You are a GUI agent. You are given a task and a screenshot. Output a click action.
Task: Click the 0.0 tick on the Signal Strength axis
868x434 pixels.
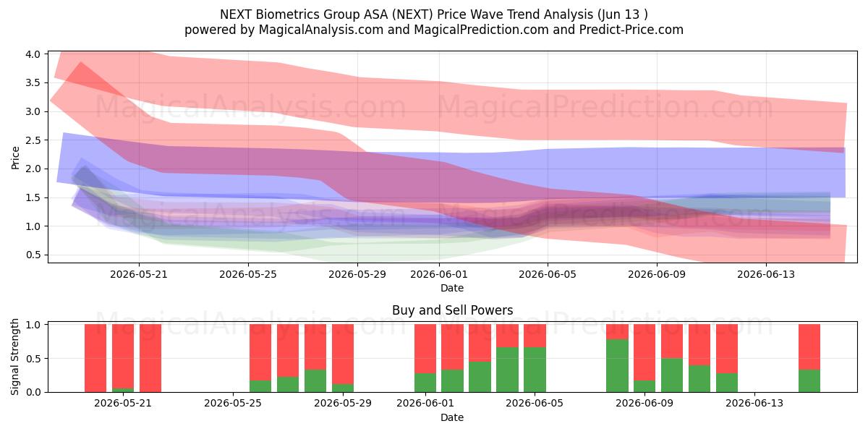[33, 392]
